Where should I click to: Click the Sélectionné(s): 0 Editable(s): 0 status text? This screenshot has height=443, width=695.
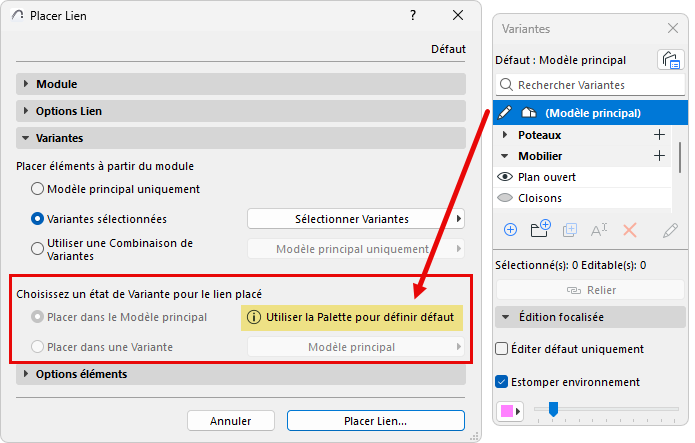pyautogui.click(x=570, y=265)
